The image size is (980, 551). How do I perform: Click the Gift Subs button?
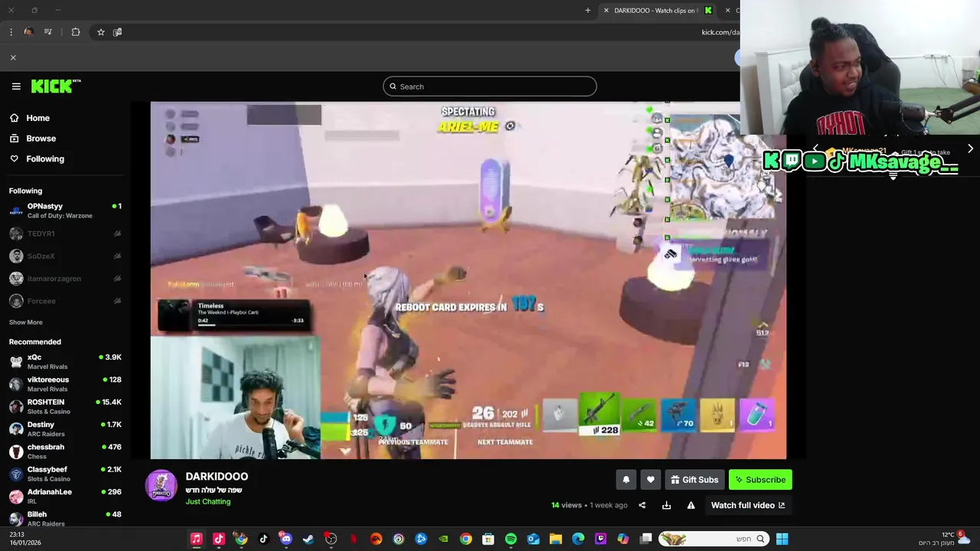pyautogui.click(x=694, y=480)
